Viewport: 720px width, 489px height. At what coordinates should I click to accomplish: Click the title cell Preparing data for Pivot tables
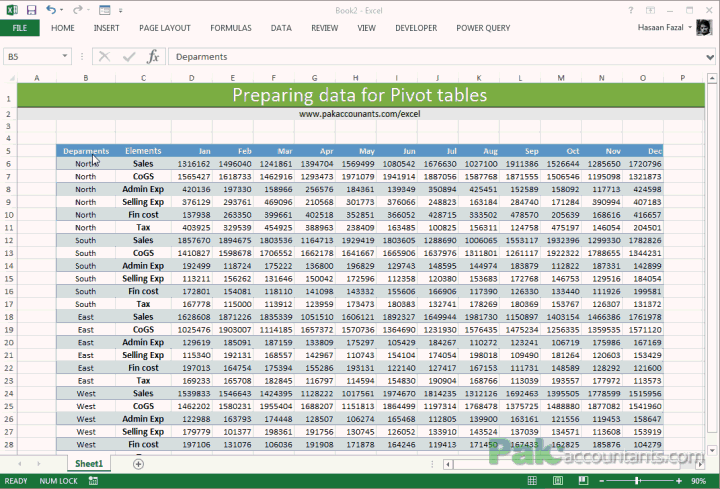point(360,95)
